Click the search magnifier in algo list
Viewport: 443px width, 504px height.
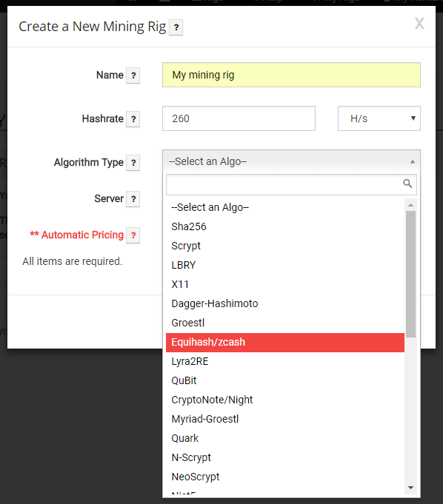(407, 184)
